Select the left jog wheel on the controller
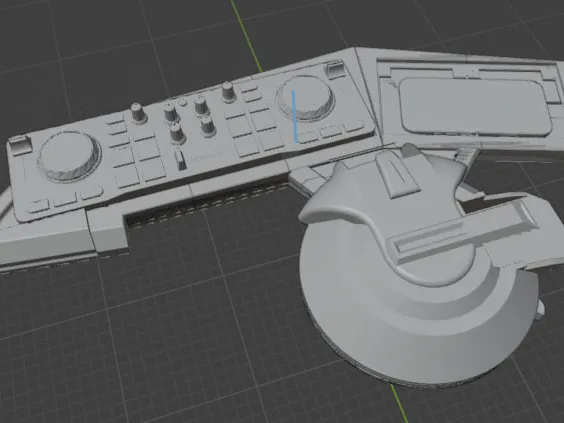Image resolution: width=564 pixels, height=423 pixels. [69, 156]
